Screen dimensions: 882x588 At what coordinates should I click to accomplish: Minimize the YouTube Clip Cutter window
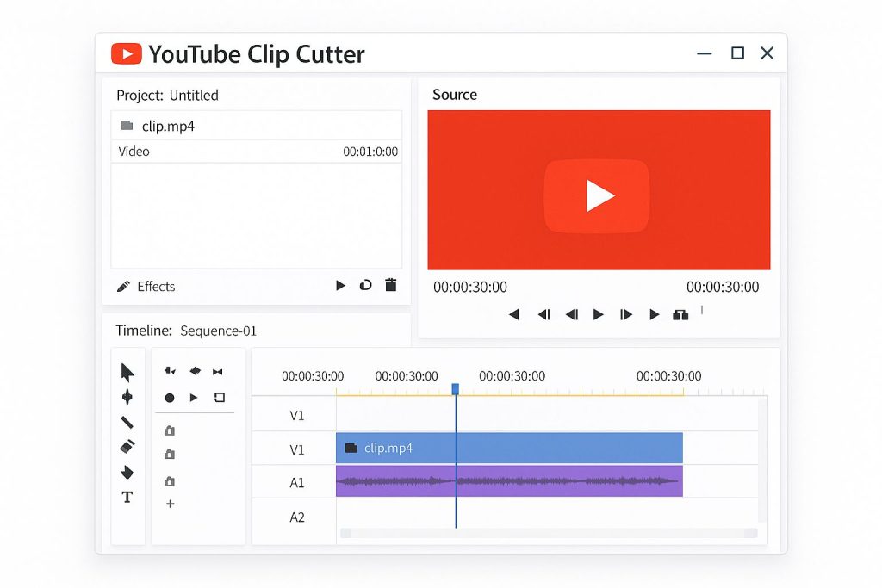tap(705, 53)
